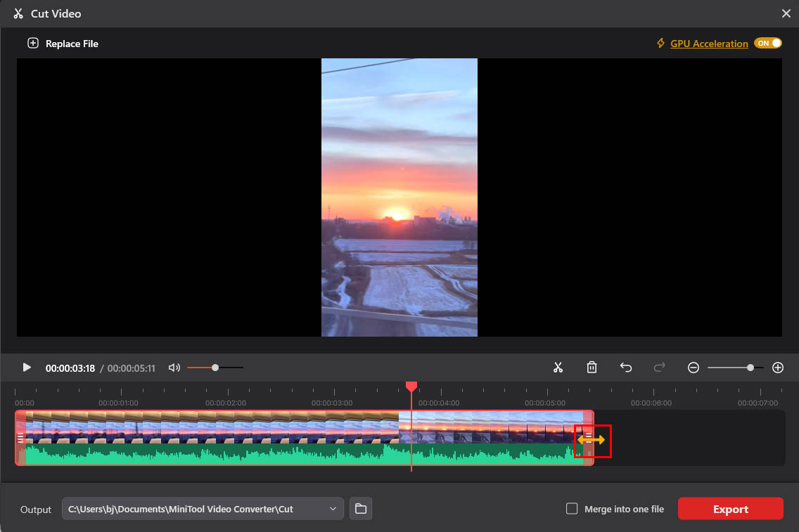
Task: Close the Cut Video dialog
Action: coord(786,14)
